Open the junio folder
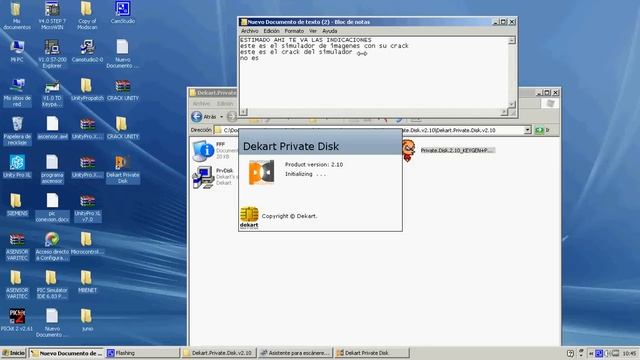 click(87, 320)
